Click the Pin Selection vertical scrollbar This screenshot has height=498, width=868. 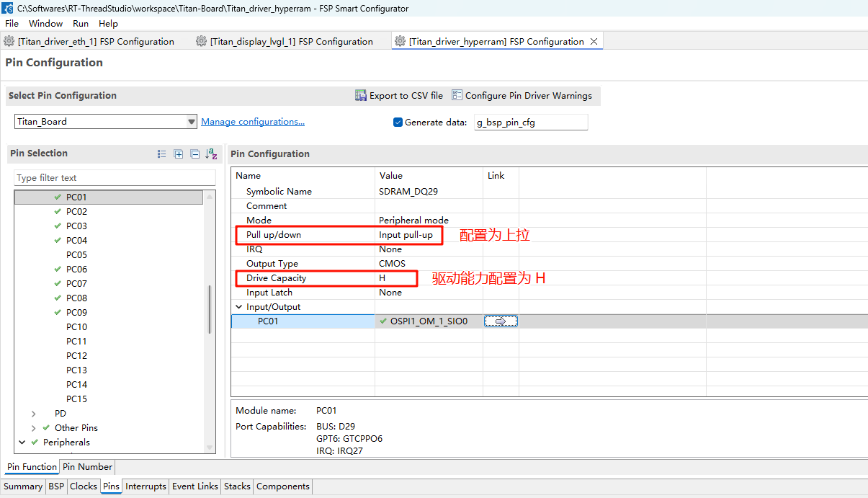pos(210,310)
